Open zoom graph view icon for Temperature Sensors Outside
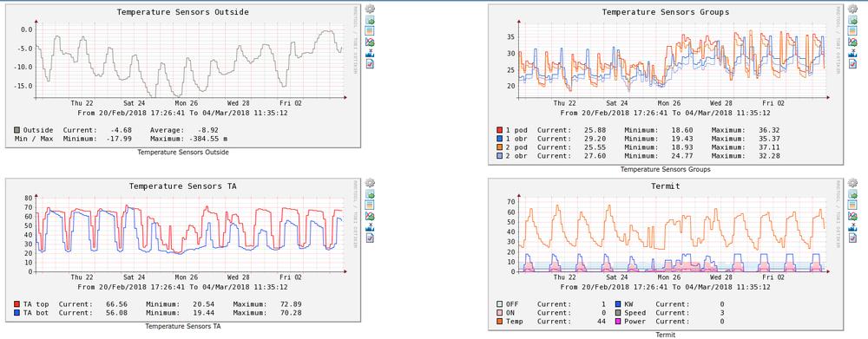 (x=371, y=20)
